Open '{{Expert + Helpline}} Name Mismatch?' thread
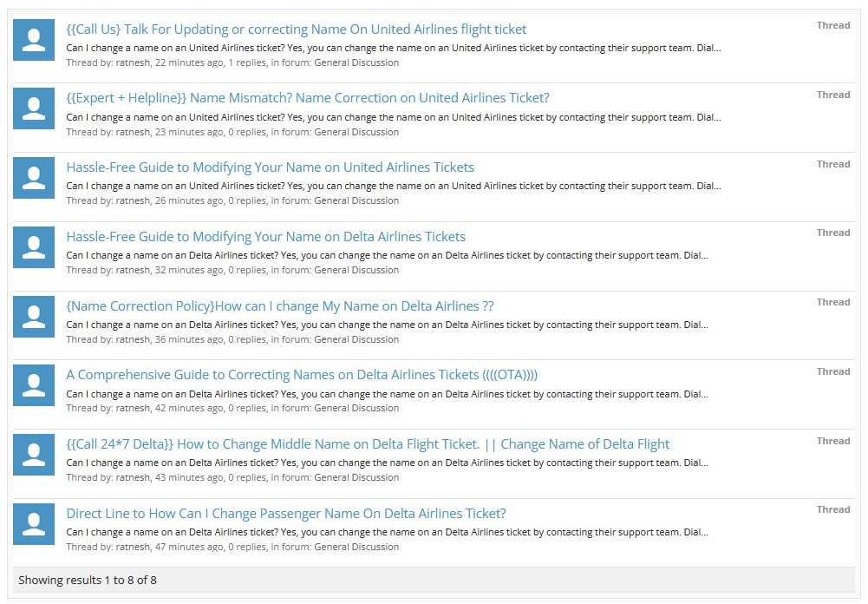Image resolution: width=868 pixels, height=604 pixels. tap(308, 98)
